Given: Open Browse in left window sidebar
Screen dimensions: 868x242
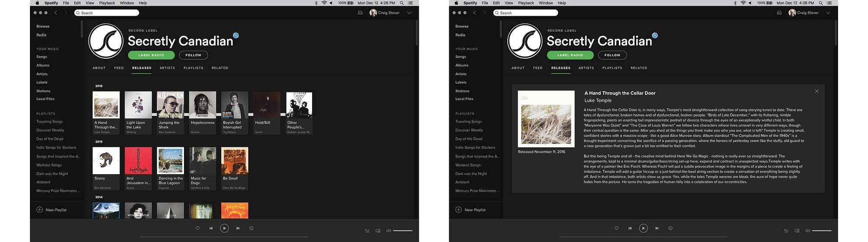Looking at the screenshot, I should click(43, 26).
